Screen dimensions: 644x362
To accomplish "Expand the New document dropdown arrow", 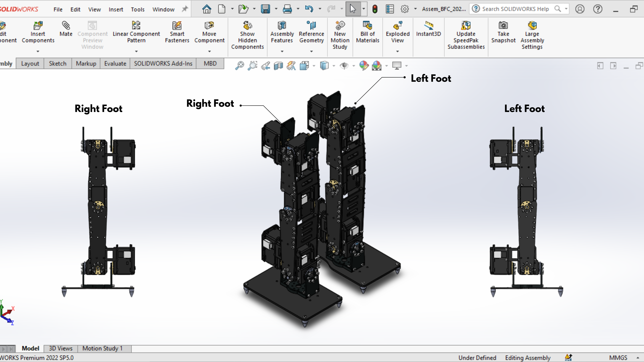I will tap(232, 9).
